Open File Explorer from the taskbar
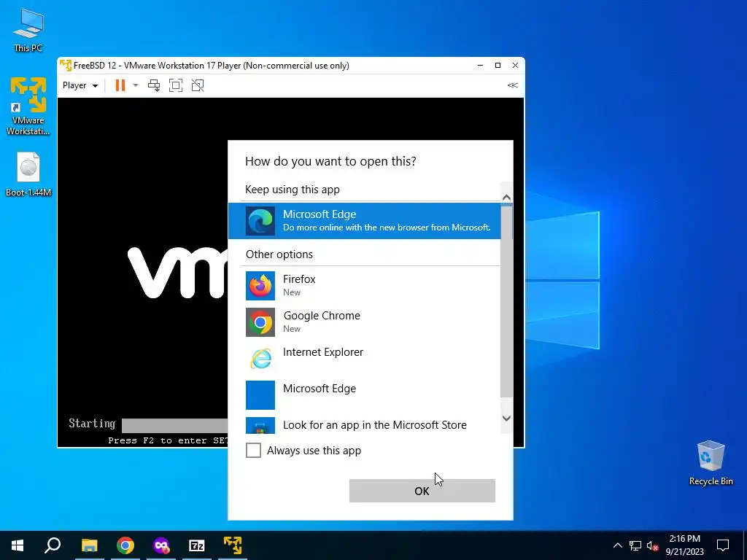 click(x=89, y=545)
